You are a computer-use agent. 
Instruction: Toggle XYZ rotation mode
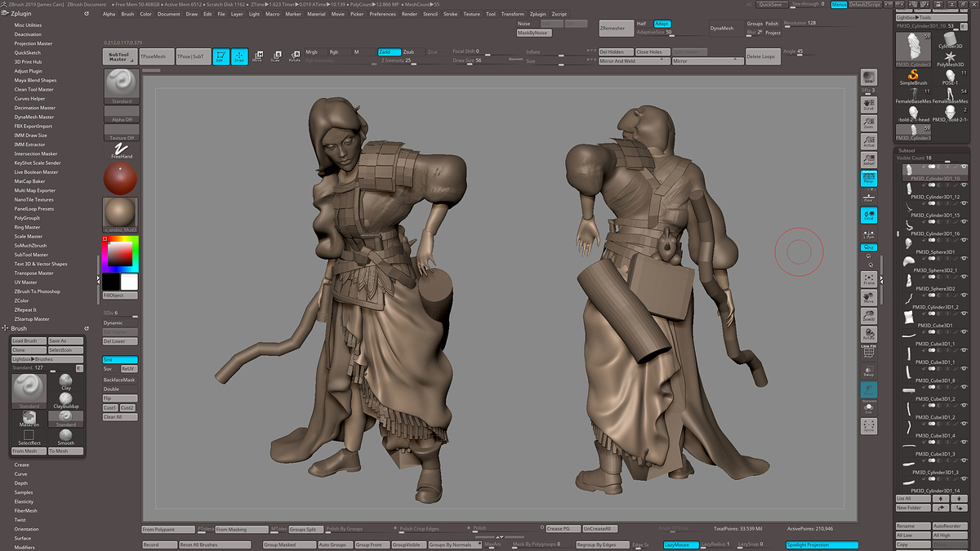868,247
